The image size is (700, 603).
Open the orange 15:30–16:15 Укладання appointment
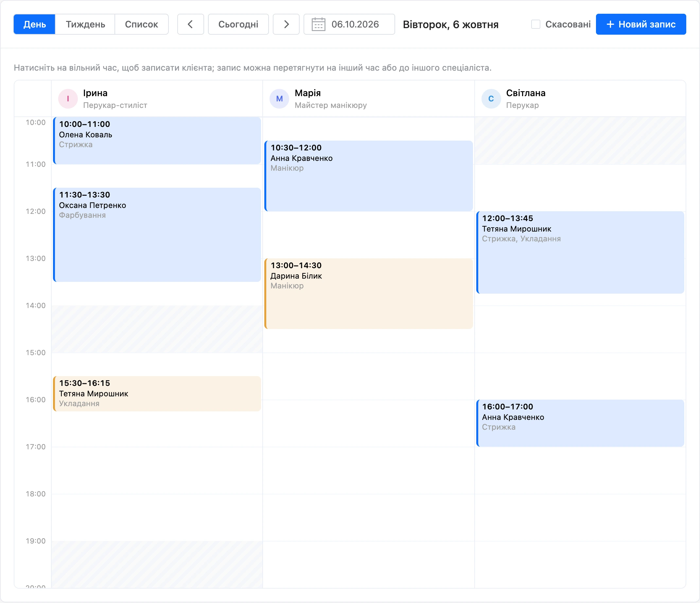157,394
